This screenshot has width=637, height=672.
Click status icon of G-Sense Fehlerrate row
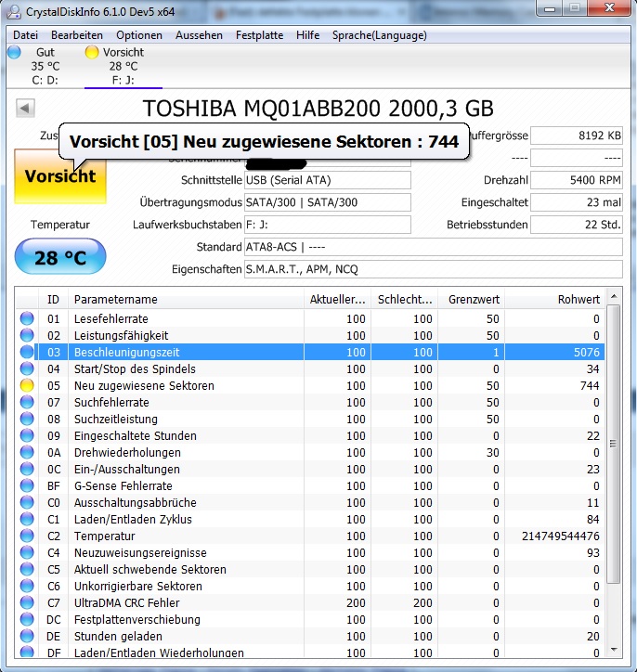coord(27,485)
